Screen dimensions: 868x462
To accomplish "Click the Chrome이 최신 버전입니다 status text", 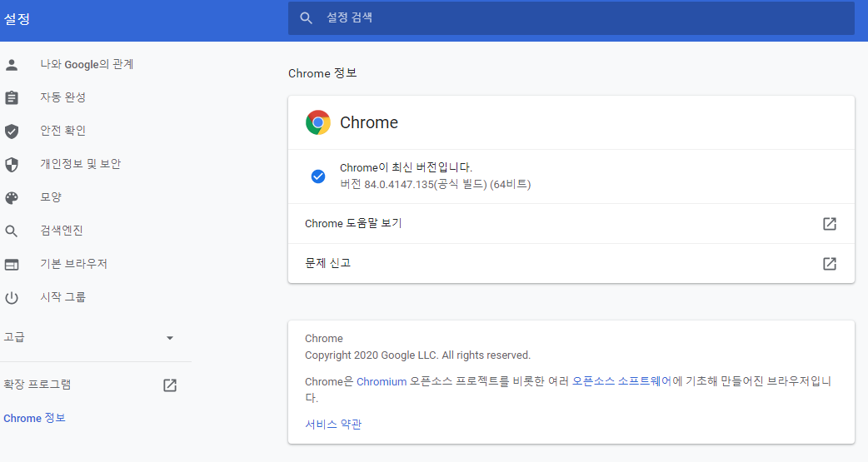I will click(x=406, y=167).
